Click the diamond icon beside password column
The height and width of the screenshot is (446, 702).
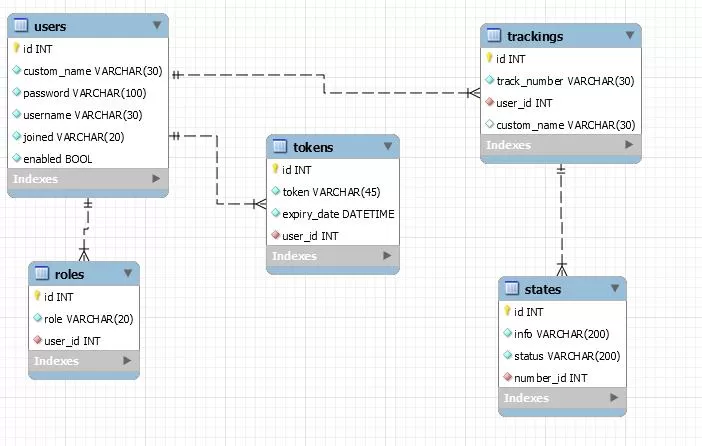point(17,92)
